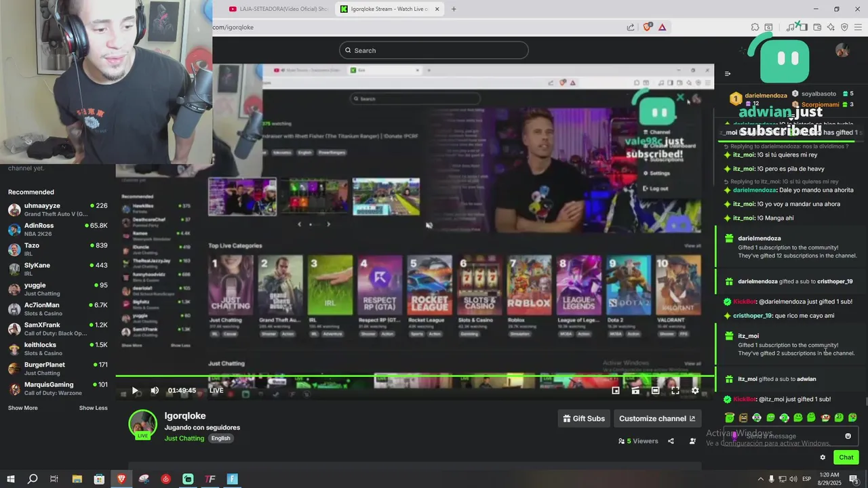
Task: Open SamXFrank recommended channel
Action: coord(57,329)
